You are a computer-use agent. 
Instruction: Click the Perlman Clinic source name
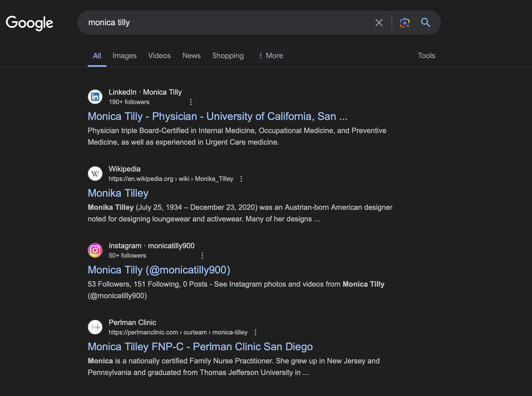pyautogui.click(x=132, y=322)
